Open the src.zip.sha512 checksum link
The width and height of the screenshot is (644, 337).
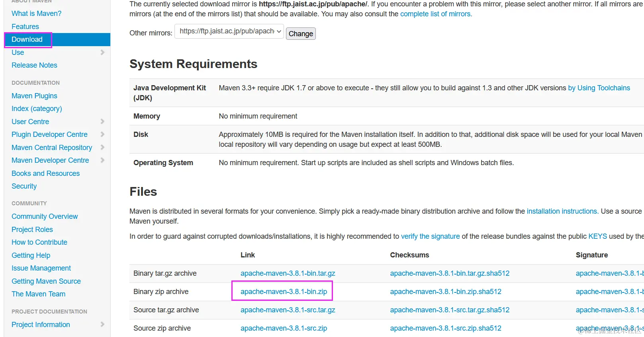(x=446, y=328)
